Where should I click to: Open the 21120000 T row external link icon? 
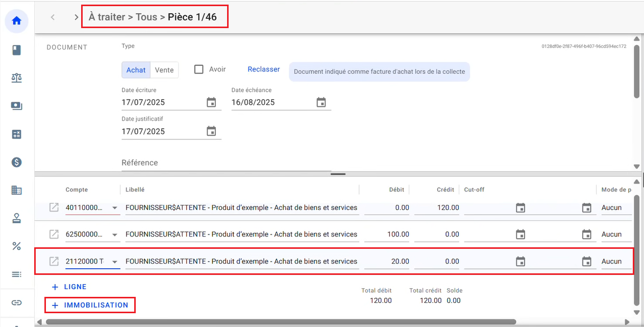pos(54,261)
